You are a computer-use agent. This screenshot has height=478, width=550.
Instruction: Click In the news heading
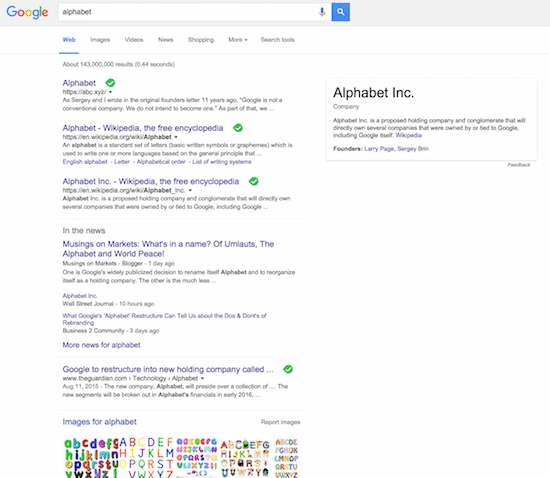84,231
